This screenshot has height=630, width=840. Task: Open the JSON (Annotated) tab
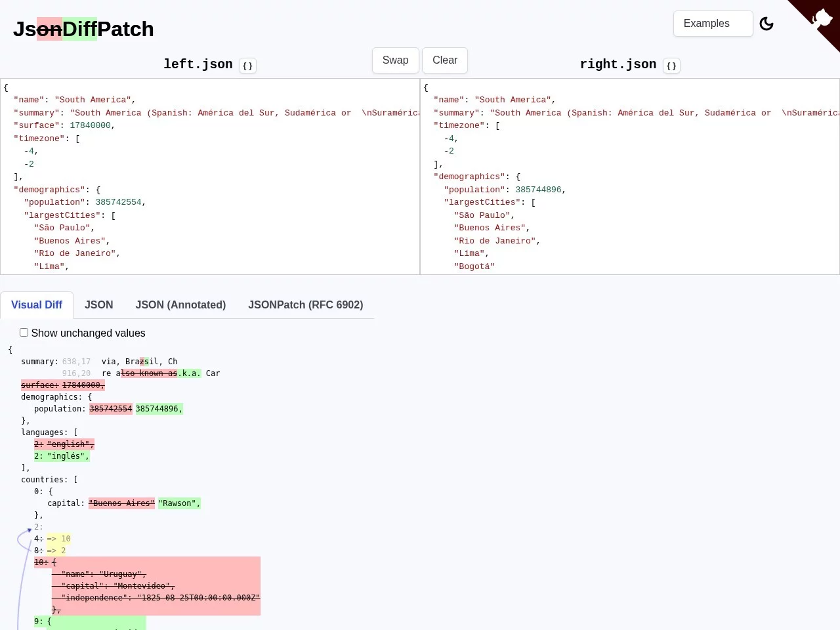180,304
